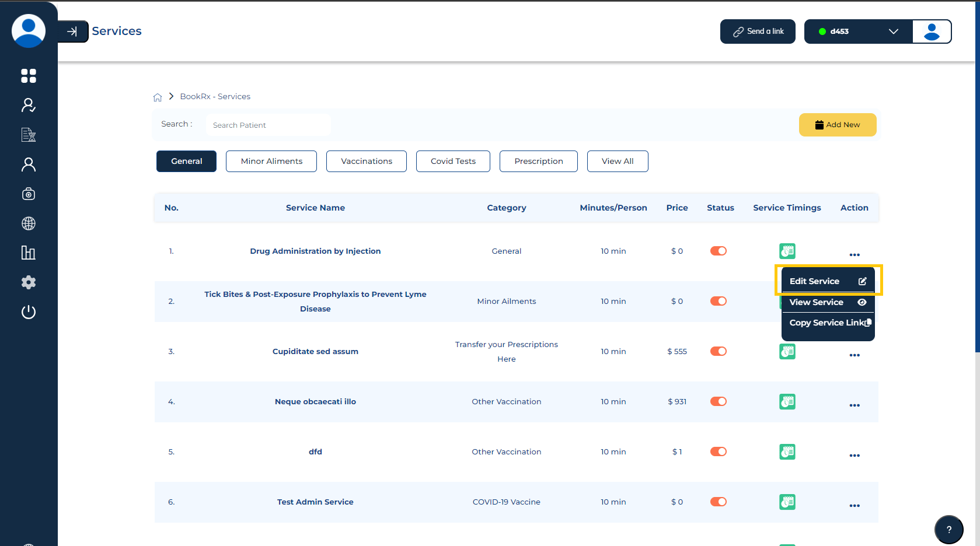Select Edit Service from the action menu
This screenshot has width=980, height=546.
pyautogui.click(x=827, y=281)
